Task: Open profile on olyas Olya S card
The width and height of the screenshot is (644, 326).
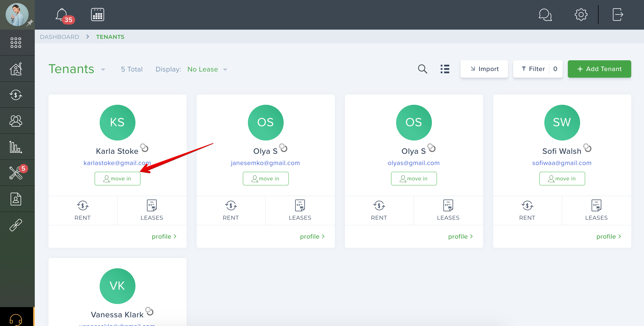Action: (461, 237)
